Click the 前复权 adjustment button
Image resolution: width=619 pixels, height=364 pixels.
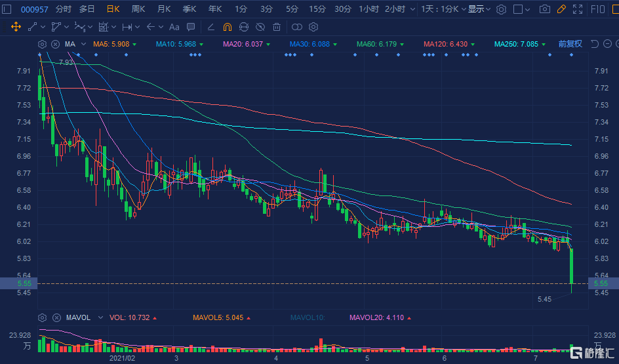pos(570,44)
